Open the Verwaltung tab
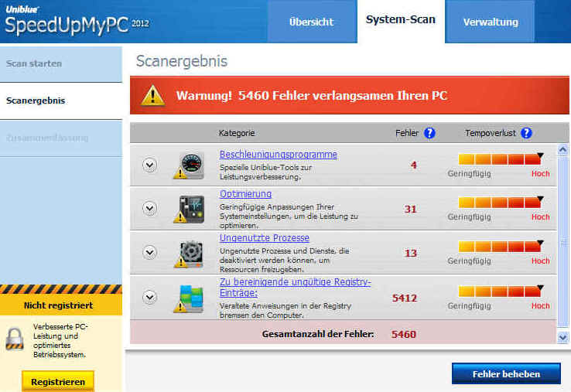 (x=491, y=22)
